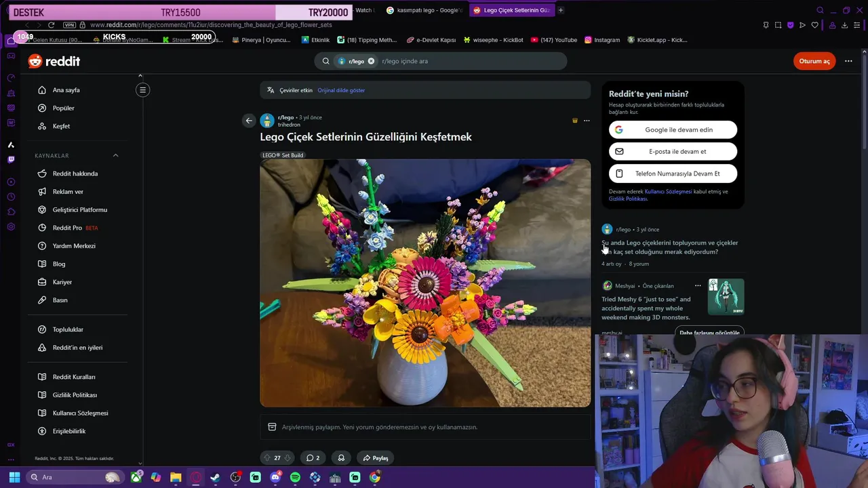
Task: Open related post about Lego çiçeklerini
Action: 669,247
